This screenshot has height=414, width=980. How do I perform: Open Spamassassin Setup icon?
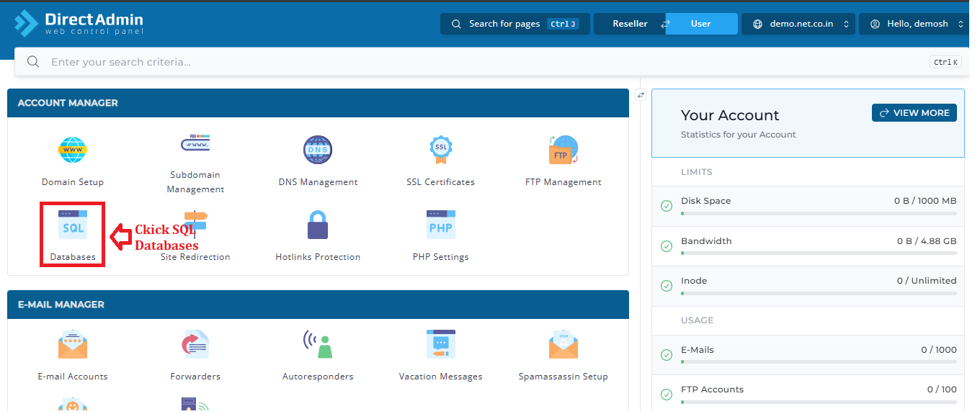coord(563,344)
